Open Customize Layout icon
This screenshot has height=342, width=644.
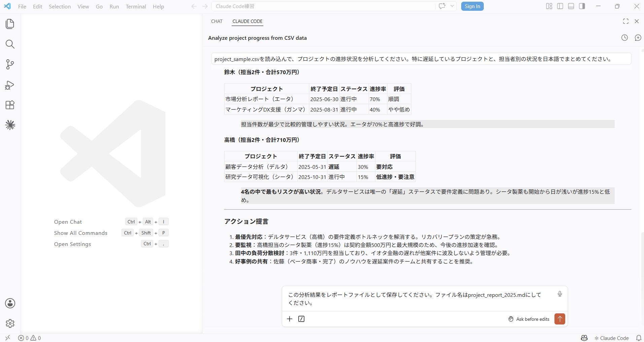click(x=549, y=6)
